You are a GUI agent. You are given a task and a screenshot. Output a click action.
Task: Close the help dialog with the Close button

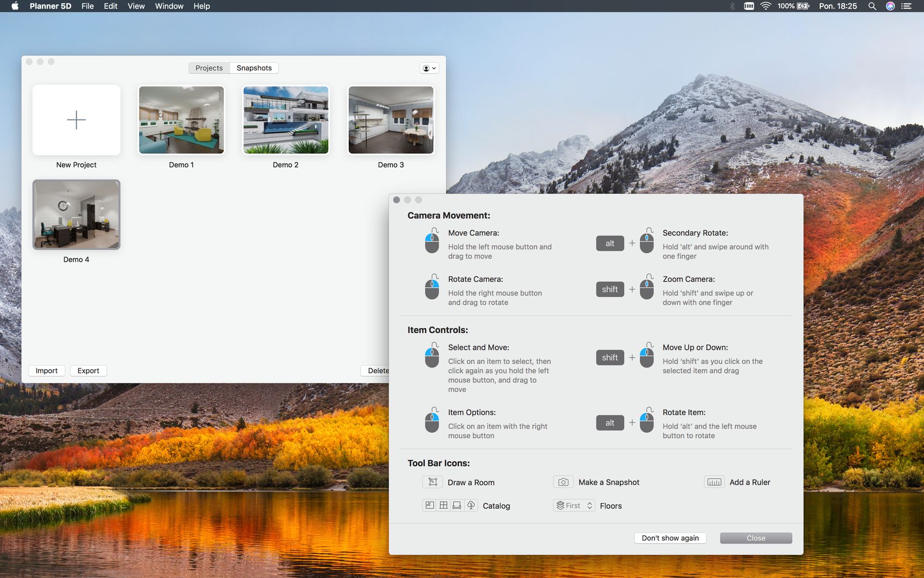tap(756, 538)
